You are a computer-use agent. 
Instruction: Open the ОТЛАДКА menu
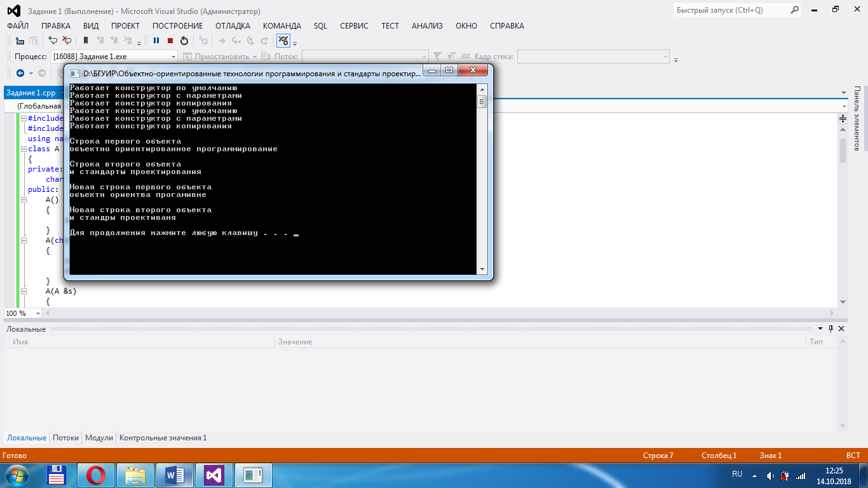(233, 26)
